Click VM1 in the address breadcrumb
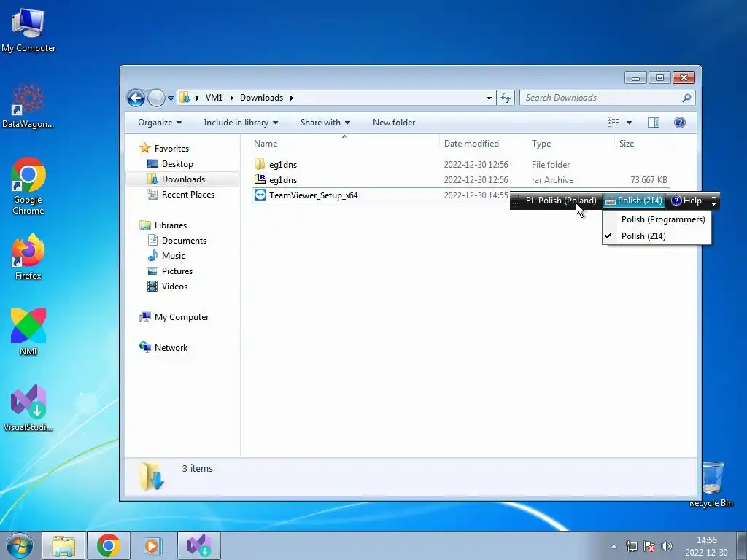This screenshot has height=560, width=747. [x=214, y=98]
